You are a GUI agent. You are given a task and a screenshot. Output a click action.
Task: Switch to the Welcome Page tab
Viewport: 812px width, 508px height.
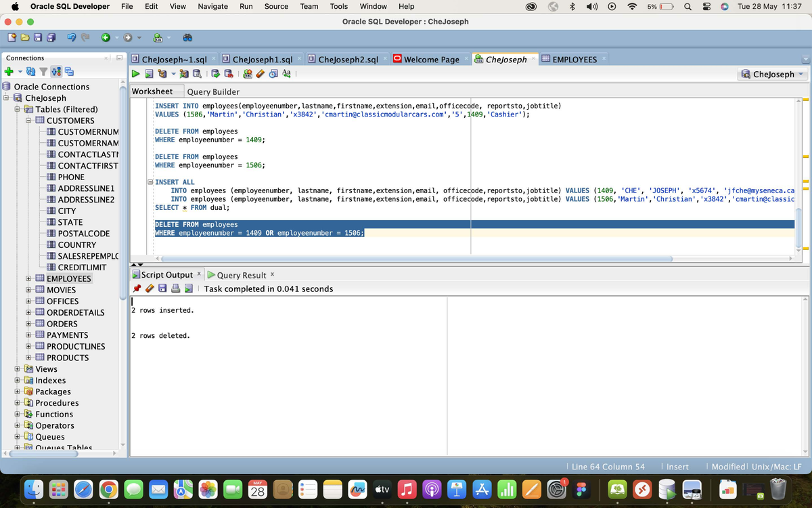(431, 60)
